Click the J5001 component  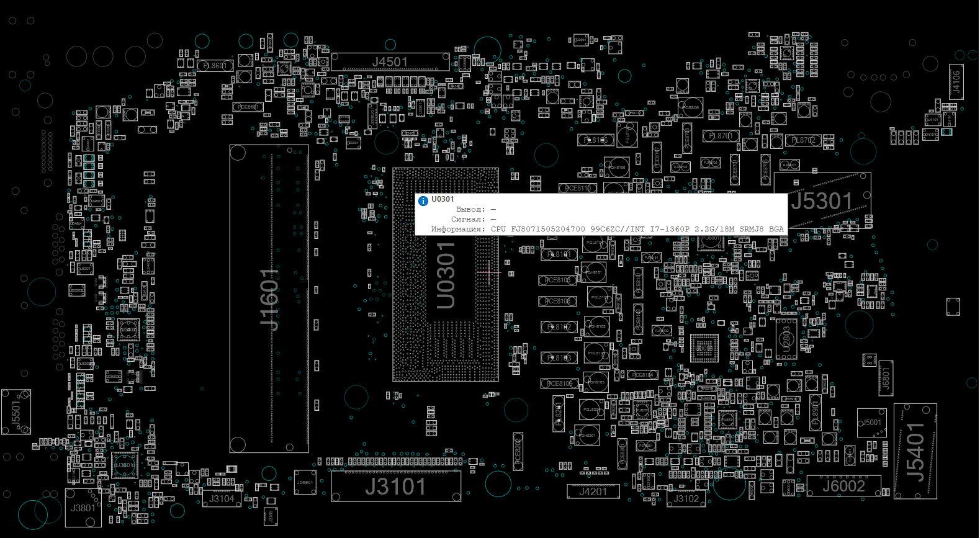click(x=871, y=423)
